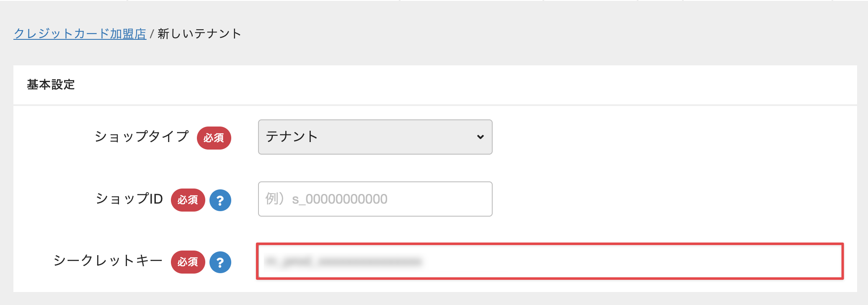Click the blurred secret key value text

[343, 262]
